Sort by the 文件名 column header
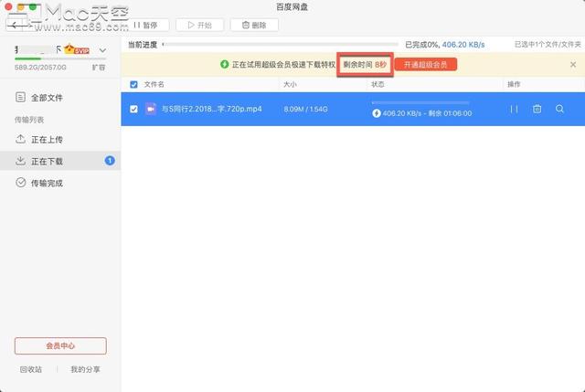Image resolution: width=585 pixels, height=392 pixels. [x=154, y=84]
